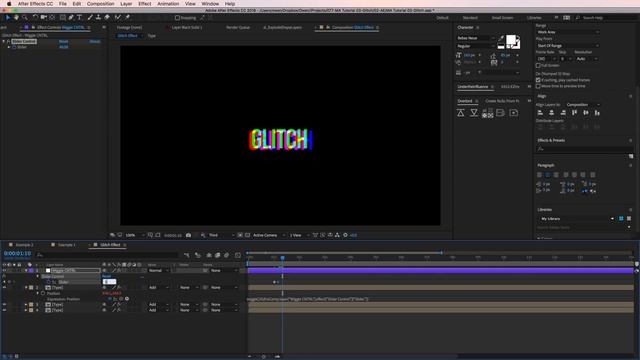Viewport: 640px width, 360px height.
Task: Click the timeline current time 0:00:01:10
Action: 18,253
